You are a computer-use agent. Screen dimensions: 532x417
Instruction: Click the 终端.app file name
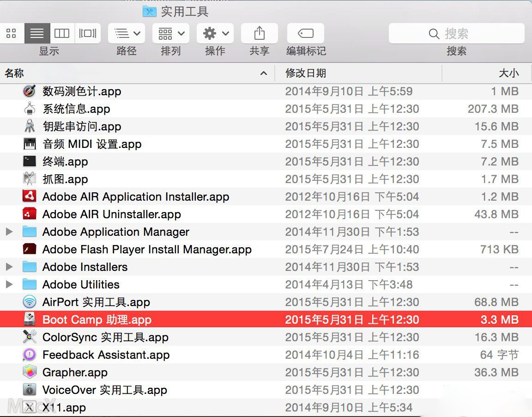[65, 162]
